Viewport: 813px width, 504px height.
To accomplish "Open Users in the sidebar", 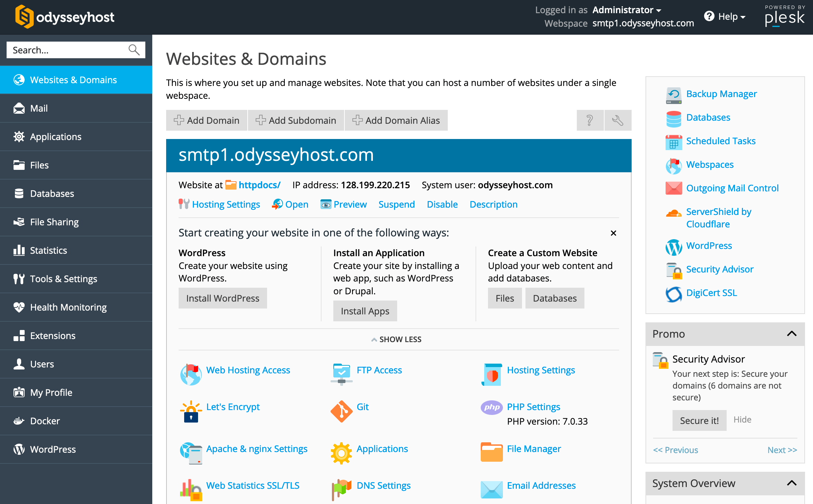I will point(76,364).
